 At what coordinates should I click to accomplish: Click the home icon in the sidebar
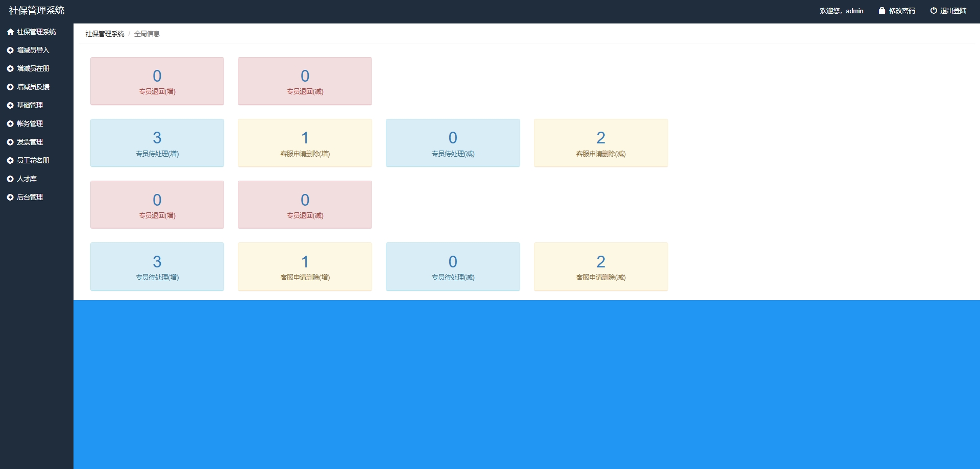click(10, 32)
